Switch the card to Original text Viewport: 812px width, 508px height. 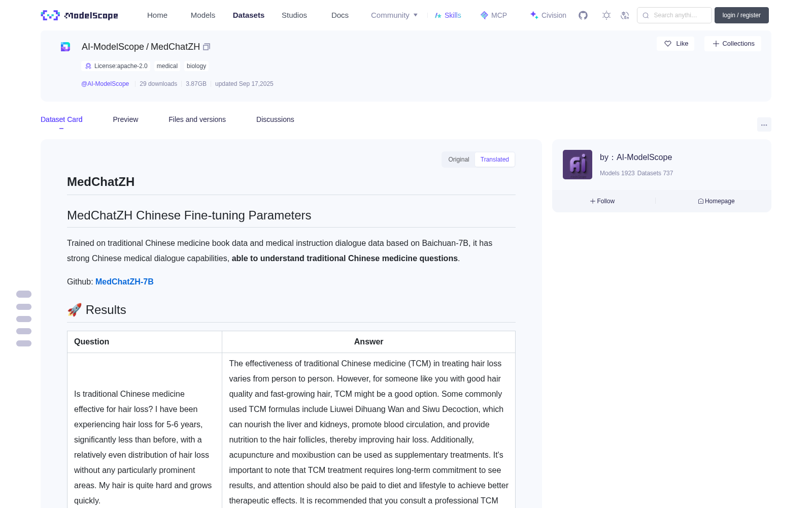point(459,160)
